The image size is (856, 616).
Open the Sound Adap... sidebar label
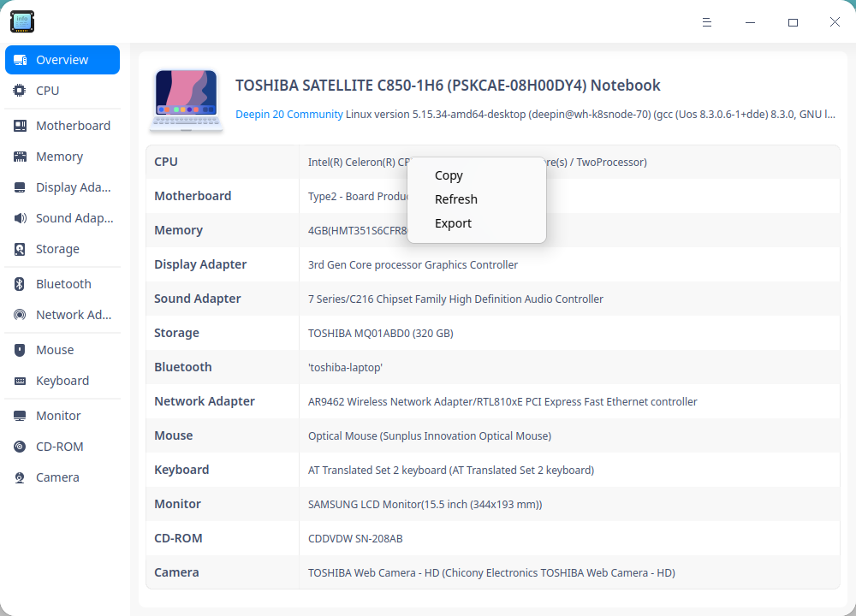74,218
